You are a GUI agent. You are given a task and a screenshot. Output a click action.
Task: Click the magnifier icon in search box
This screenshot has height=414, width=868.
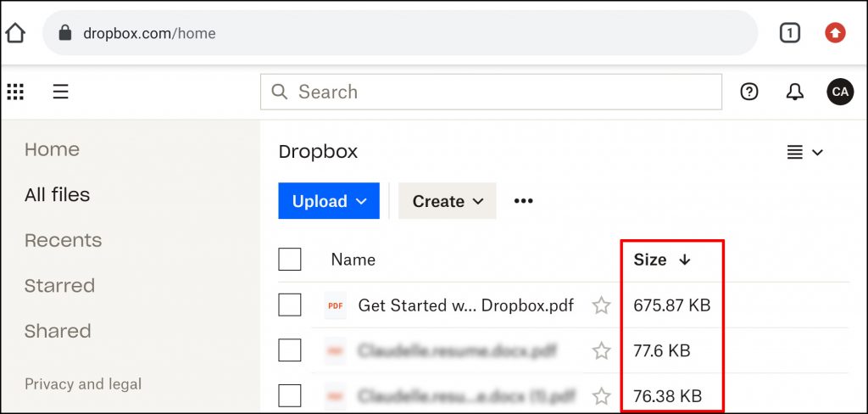pyautogui.click(x=280, y=92)
